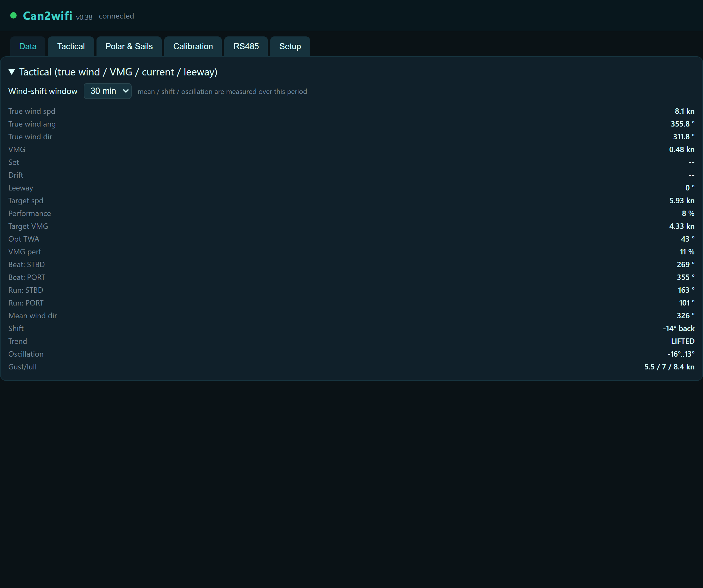
Task: Switch to the Setup tab
Action: point(290,46)
